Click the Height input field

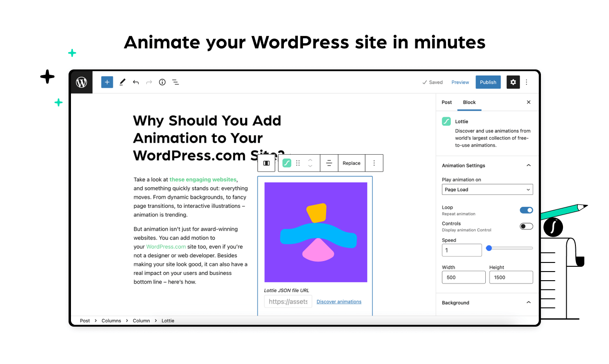coord(511,277)
